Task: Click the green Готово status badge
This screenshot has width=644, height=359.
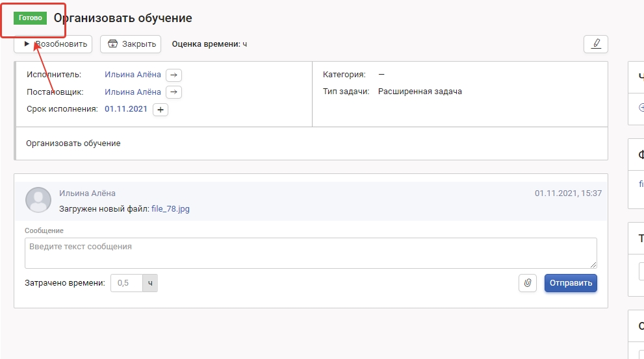Action: pyautogui.click(x=31, y=18)
